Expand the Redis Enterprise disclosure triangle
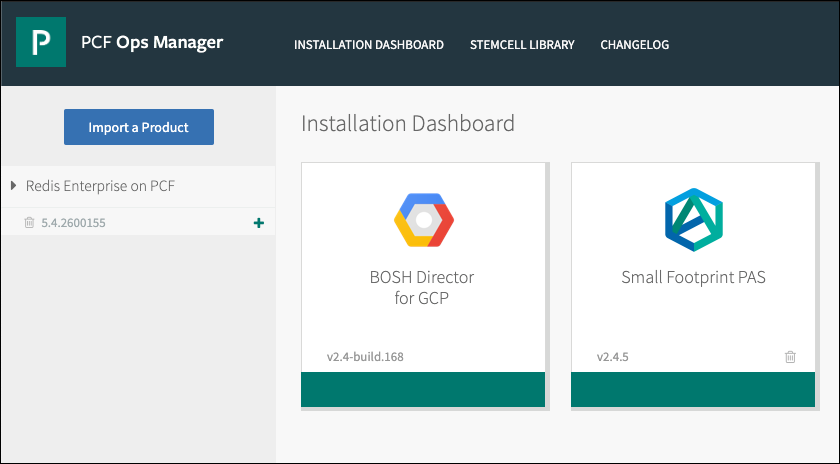Viewport: 840px width, 464px height. pos(13,186)
